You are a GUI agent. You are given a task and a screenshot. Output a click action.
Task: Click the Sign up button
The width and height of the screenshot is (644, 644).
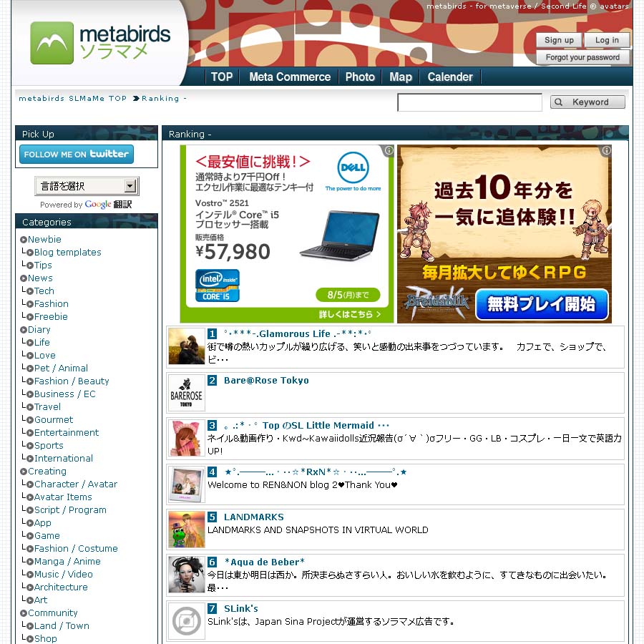pos(559,40)
